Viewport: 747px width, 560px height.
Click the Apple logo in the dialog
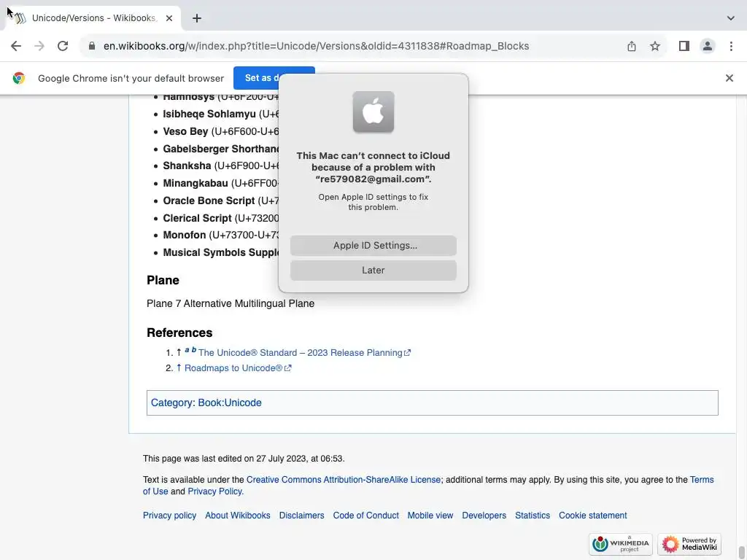coord(373,112)
